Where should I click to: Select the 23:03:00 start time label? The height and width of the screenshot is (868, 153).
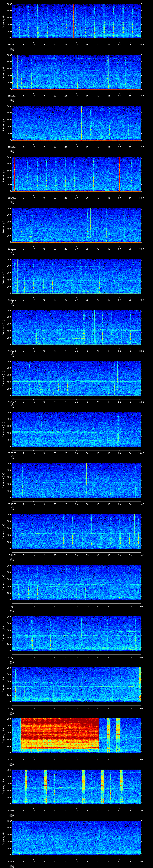click(12, 147)
